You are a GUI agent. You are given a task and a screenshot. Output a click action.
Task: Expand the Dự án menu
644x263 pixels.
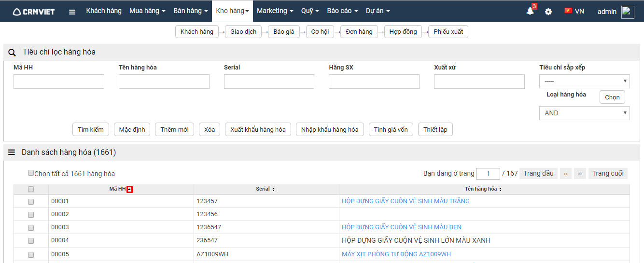378,11
